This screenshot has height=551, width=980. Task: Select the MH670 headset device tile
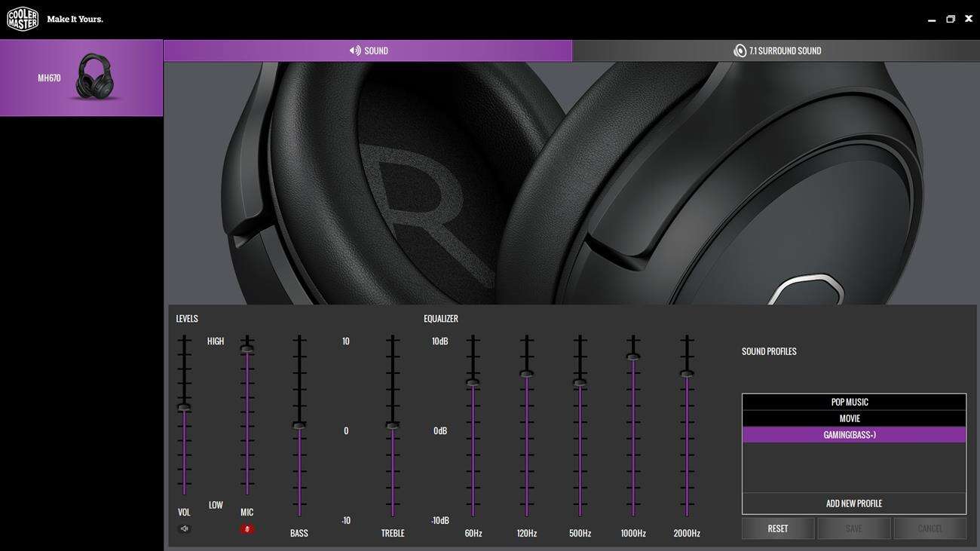tap(81, 78)
